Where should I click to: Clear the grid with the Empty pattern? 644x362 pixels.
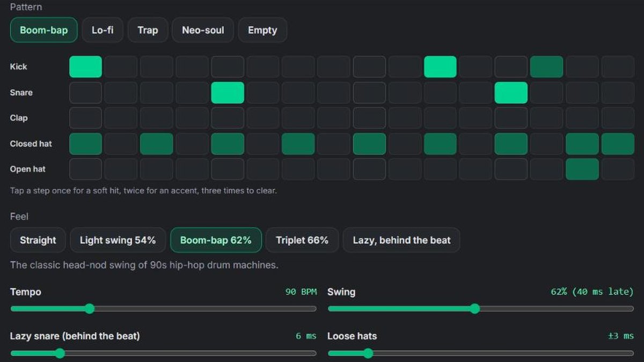click(x=262, y=30)
